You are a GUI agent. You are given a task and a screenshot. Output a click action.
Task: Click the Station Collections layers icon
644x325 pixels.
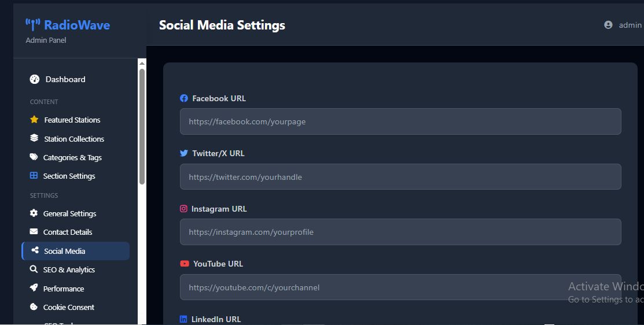34,139
